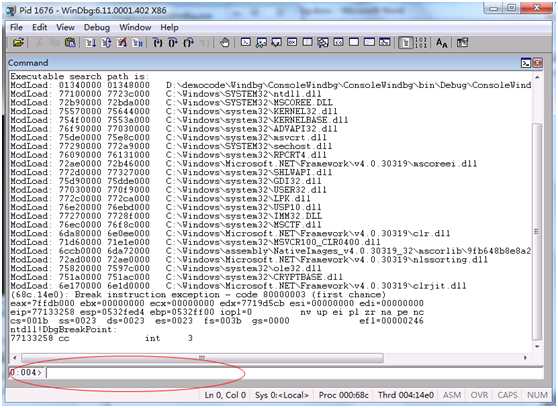Viewport: 558px width, 408px height.
Task: Click the ModLoad line for clrjit.dll
Action: pyautogui.click(x=238, y=286)
